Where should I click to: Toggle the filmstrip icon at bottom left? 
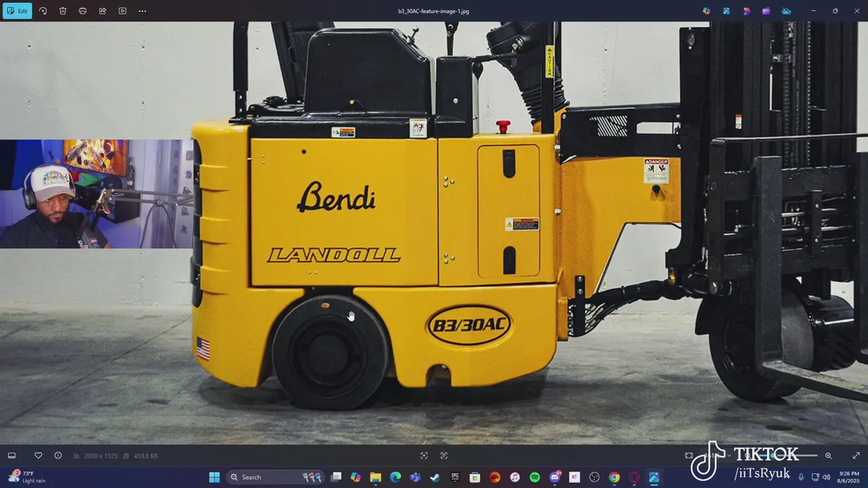click(x=12, y=455)
